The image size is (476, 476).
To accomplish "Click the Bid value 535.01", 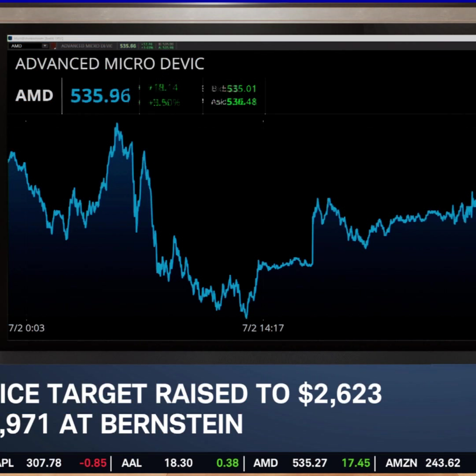I will tap(241, 89).
